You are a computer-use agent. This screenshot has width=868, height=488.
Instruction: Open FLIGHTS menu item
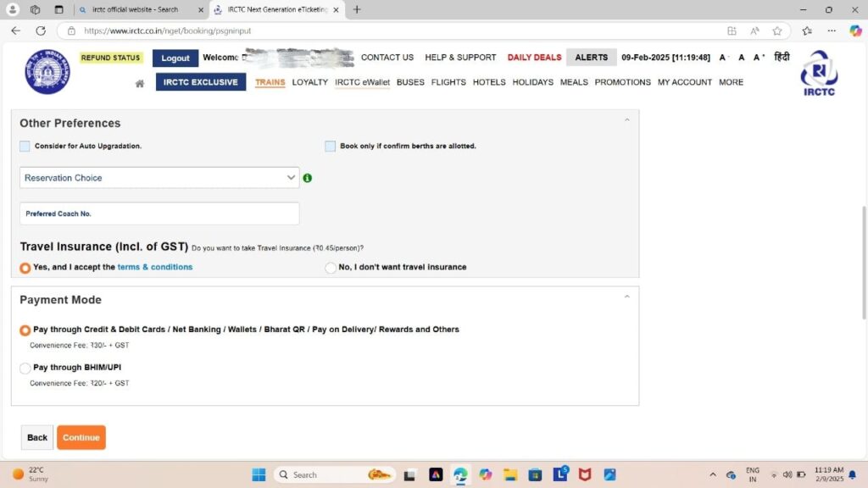point(448,82)
